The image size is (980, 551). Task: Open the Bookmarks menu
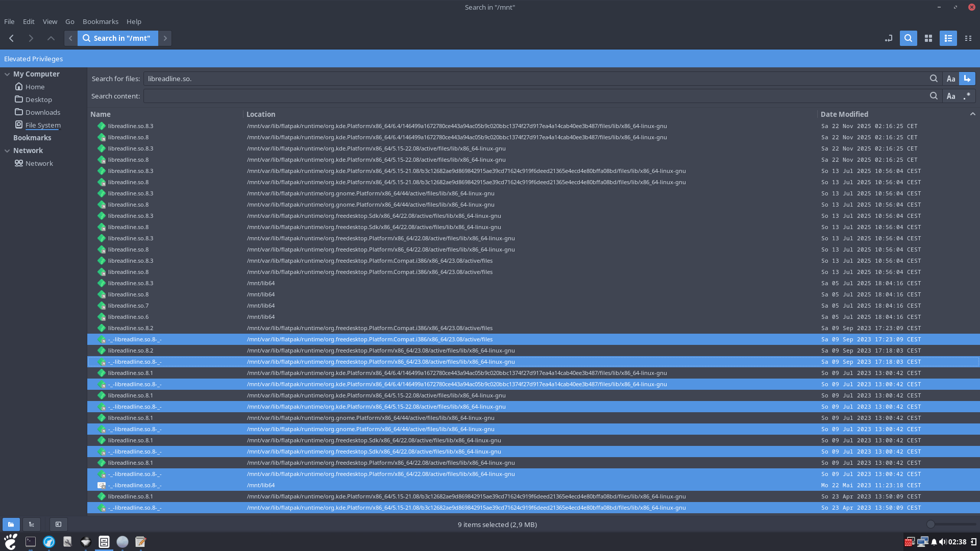(100, 21)
